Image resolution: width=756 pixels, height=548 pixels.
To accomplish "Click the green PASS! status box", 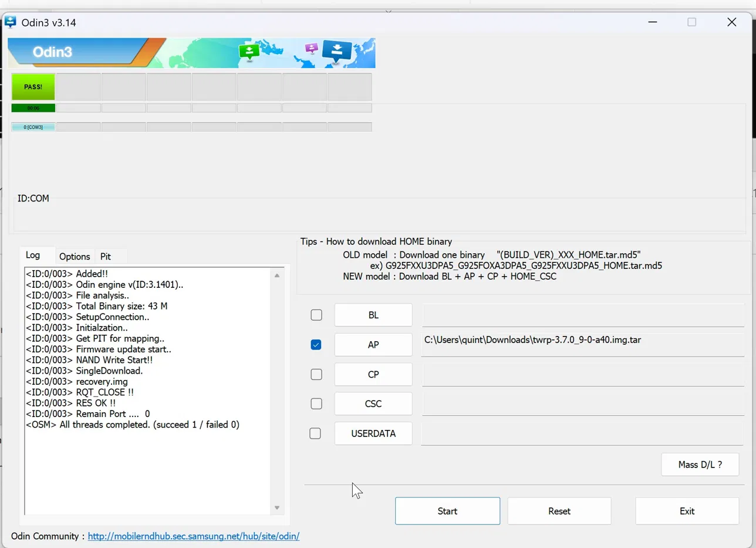I will pos(33,86).
